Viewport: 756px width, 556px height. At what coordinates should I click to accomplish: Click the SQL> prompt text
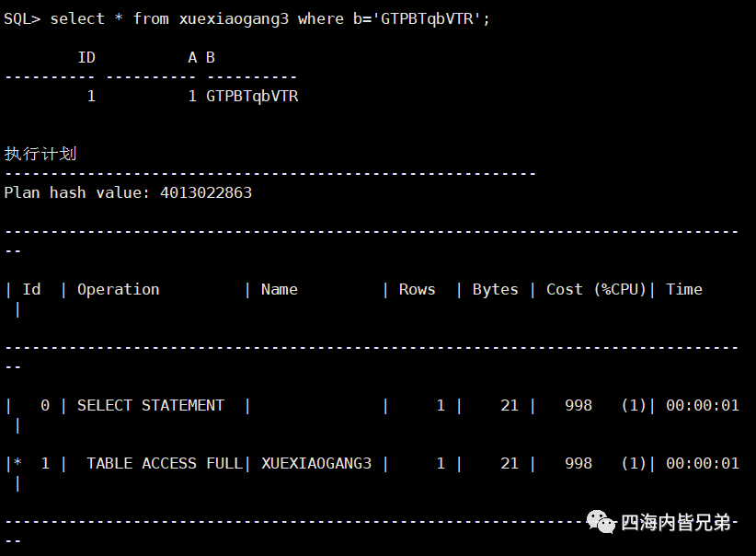pos(22,19)
